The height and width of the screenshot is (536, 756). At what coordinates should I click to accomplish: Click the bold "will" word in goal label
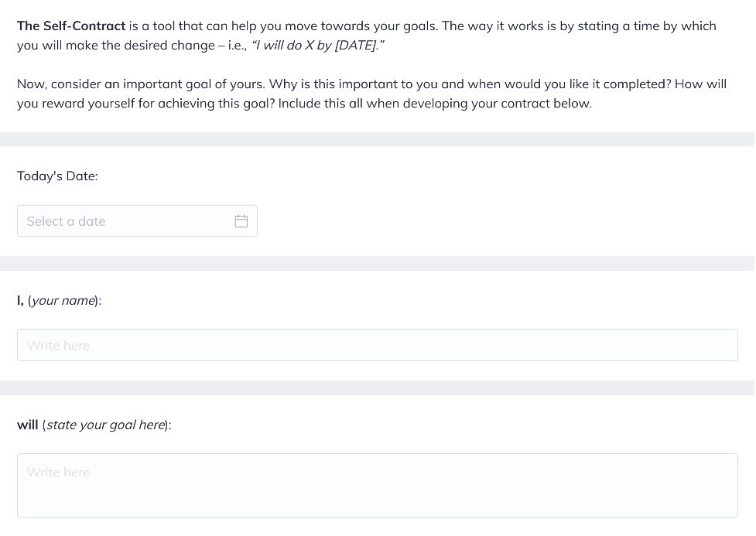click(x=28, y=425)
